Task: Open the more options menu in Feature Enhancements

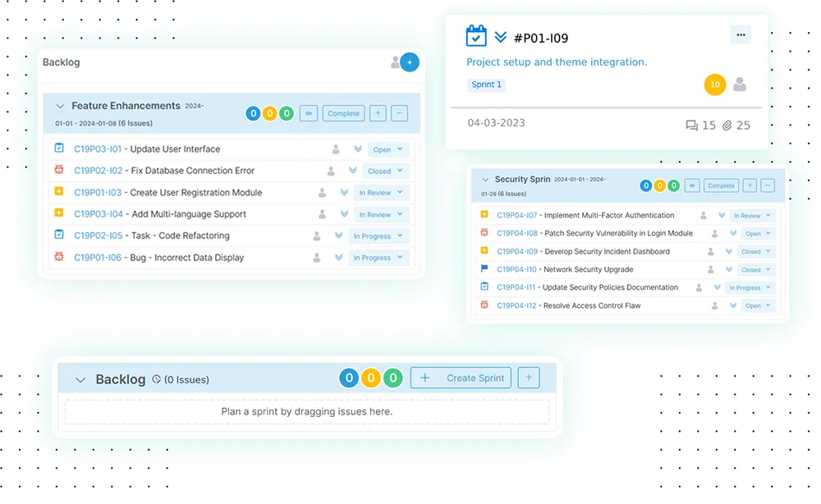Action: pyautogui.click(x=399, y=114)
